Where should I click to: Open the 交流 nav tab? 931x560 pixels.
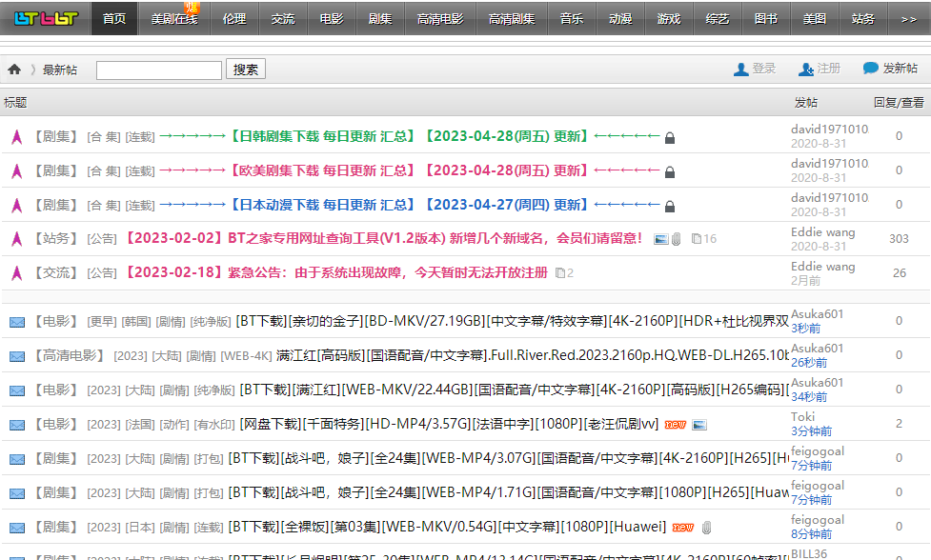pos(283,18)
